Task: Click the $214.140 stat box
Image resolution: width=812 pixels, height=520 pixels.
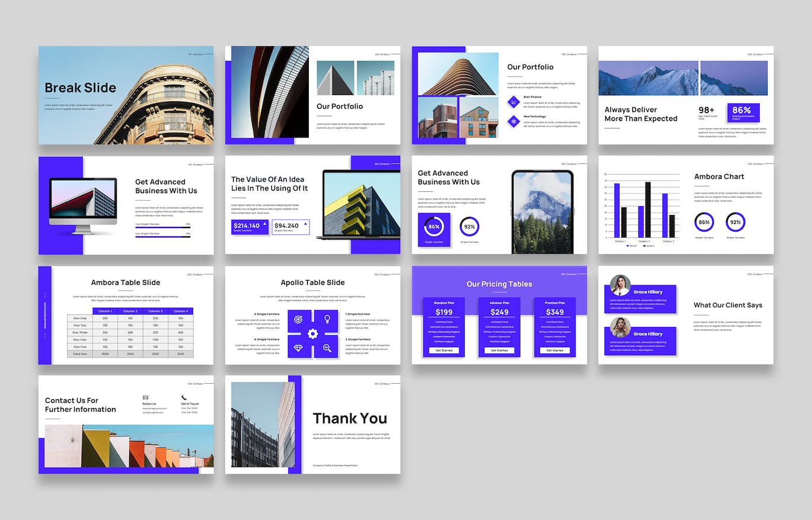Action: 250,227
